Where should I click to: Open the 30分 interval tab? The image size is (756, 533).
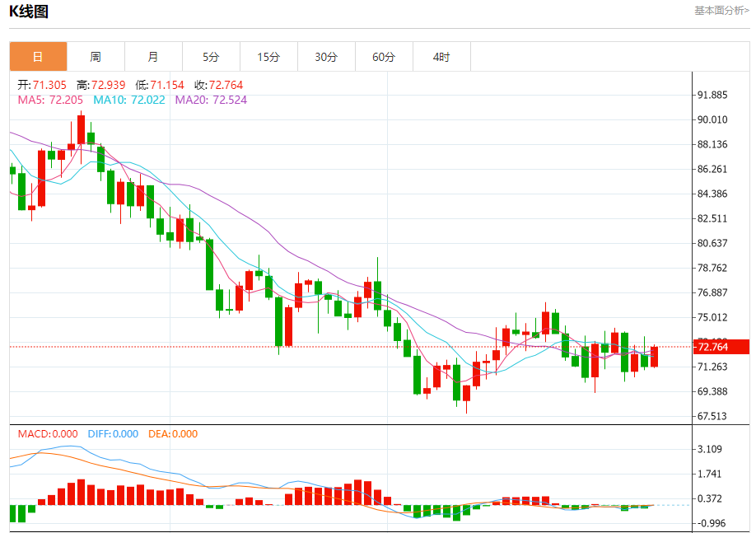(326, 57)
